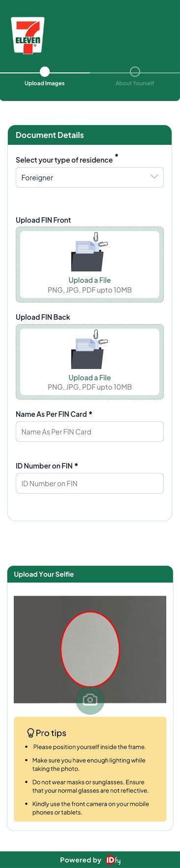The width and height of the screenshot is (180, 868).
Task: Click Upload a File for FIN Back
Action: point(90,378)
